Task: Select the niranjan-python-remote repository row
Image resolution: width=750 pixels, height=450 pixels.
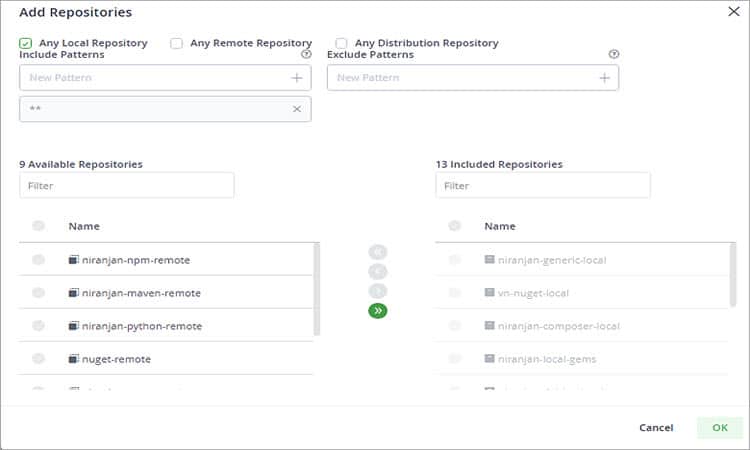Action: click(x=141, y=326)
